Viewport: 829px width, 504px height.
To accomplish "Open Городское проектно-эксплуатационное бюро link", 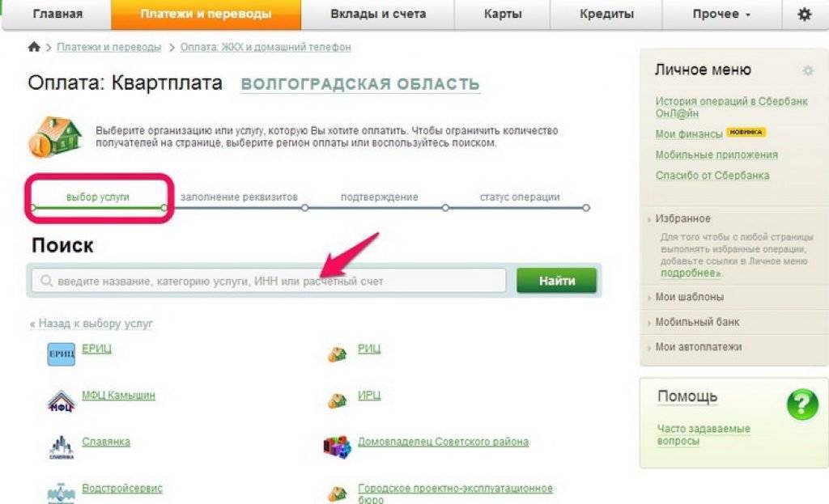I will tap(455, 493).
